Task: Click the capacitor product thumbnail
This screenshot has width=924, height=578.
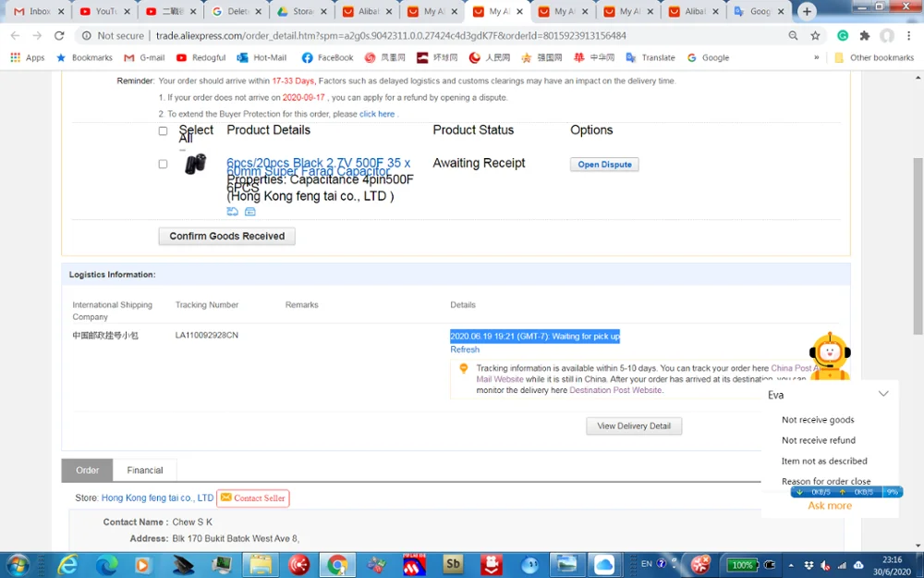Action: coord(195,164)
